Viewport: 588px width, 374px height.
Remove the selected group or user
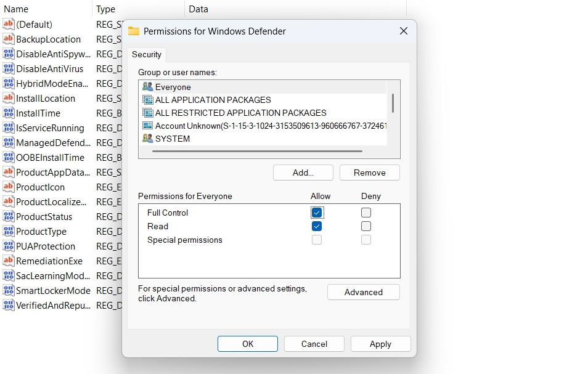point(370,173)
